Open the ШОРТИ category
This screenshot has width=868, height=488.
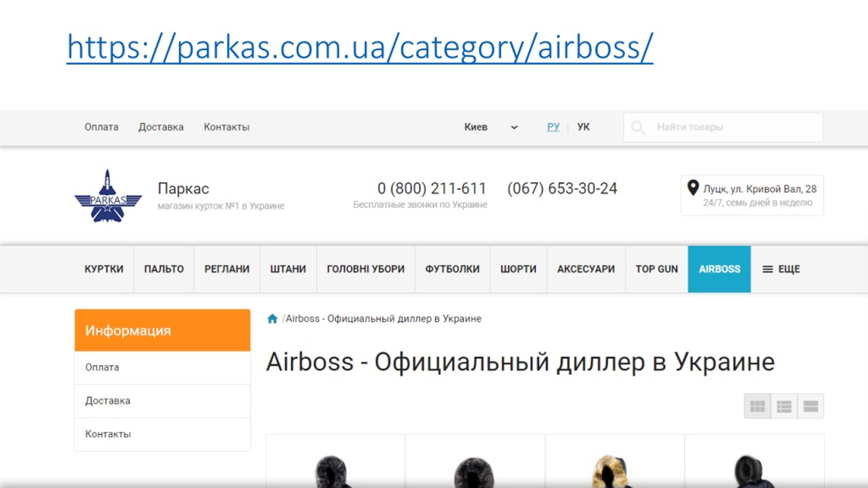pyautogui.click(x=518, y=269)
